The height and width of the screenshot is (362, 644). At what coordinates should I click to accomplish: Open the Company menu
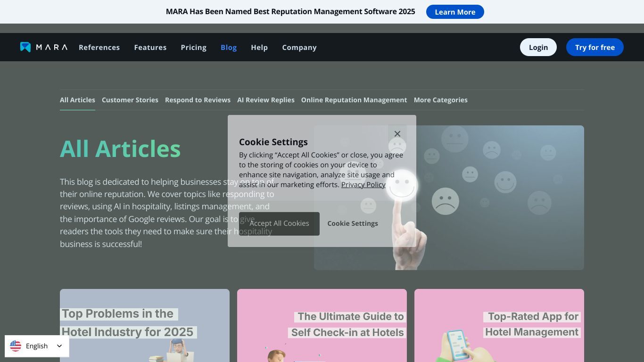(x=299, y=47)
